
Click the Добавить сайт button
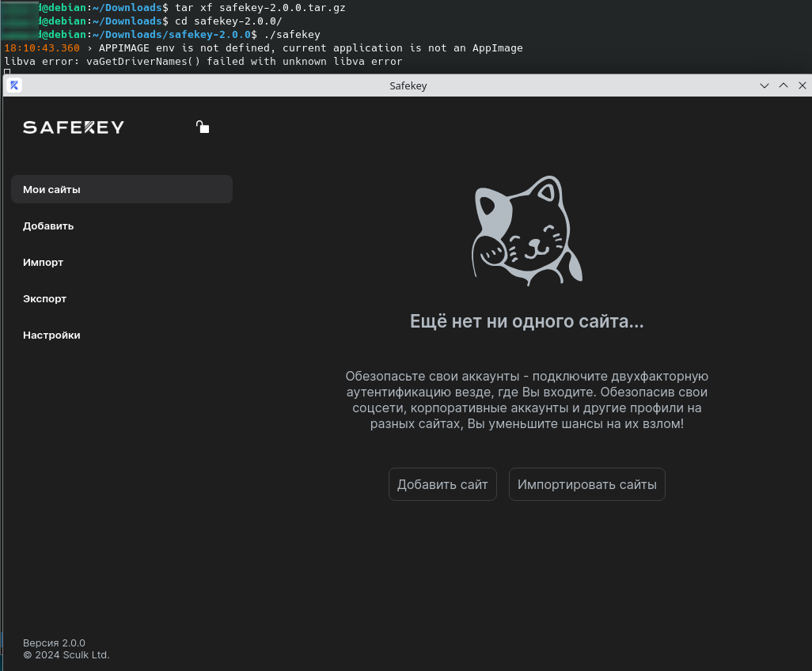tap(442, 484)
